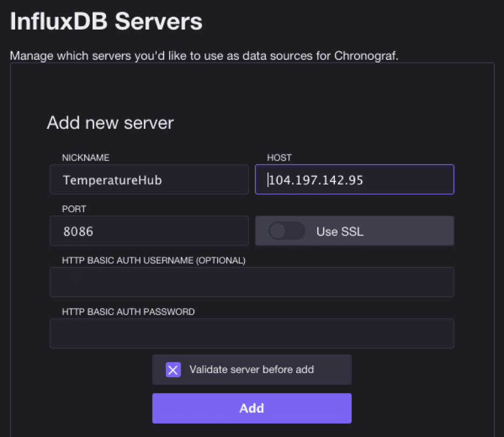Click the PORT field label
The height and width of the screenshot is (437, 504).
tap(74, 209)
